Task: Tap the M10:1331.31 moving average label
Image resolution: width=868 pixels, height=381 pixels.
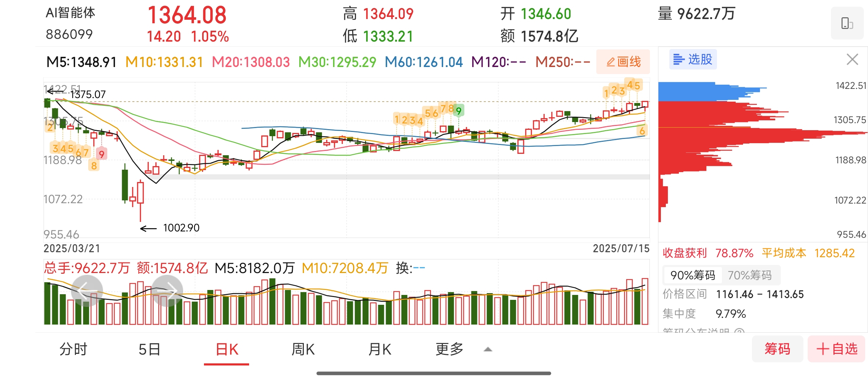Action: pyautogui.click(x=164, y=62)
